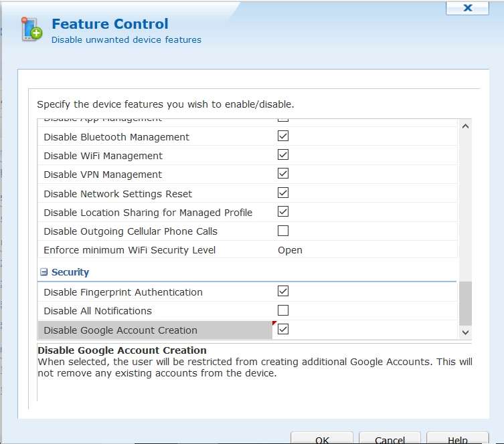The image size is (504, 444).
Task: Collapse the Security section
Action: click(44, 272)
